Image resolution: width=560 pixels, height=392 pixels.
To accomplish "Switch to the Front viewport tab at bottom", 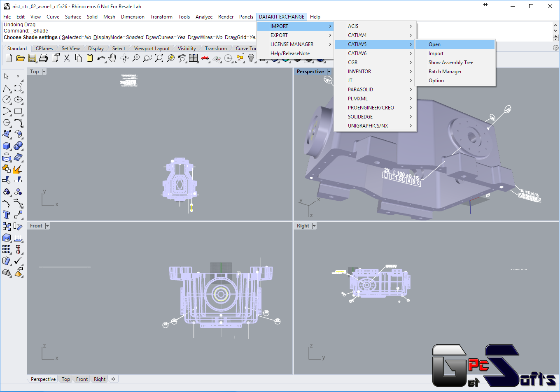I will (82, 379).
